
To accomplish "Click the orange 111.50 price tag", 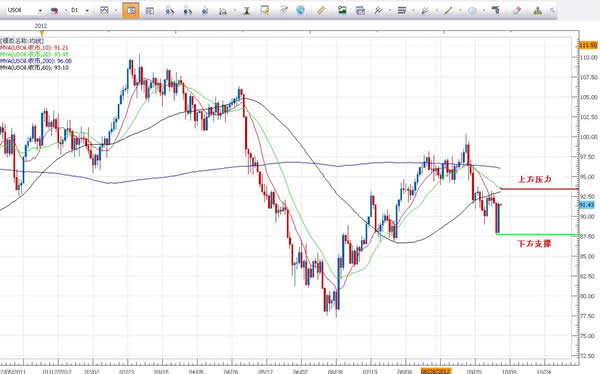I will pyautogui.click(x=588, y=45).
